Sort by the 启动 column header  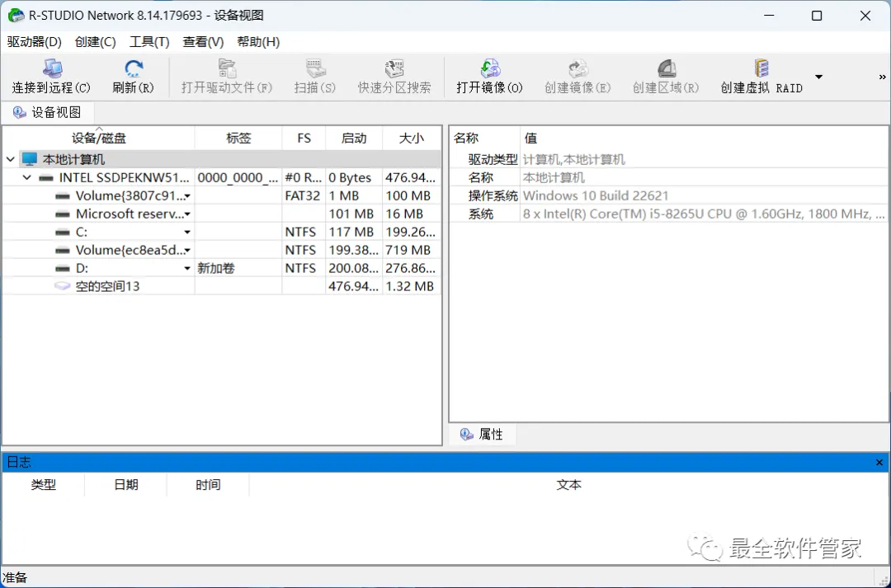354,138
